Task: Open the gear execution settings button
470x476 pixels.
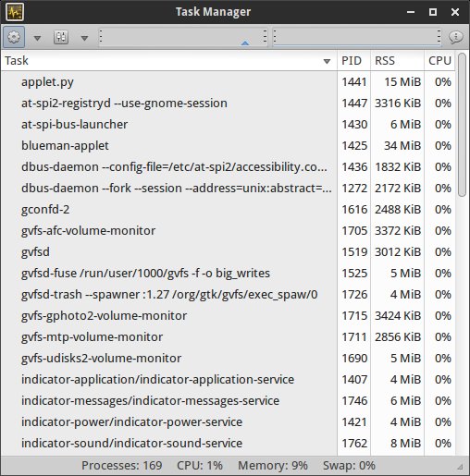Action: (14, 37)
